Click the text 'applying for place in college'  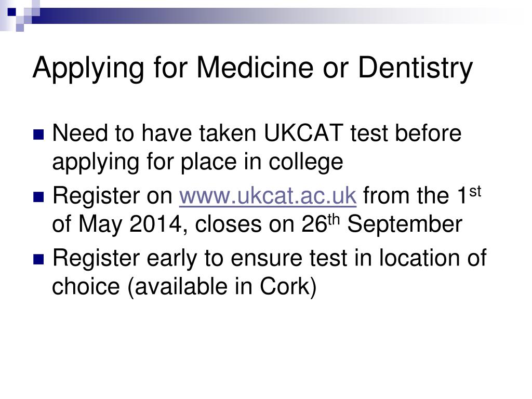[x=197, y=162]
